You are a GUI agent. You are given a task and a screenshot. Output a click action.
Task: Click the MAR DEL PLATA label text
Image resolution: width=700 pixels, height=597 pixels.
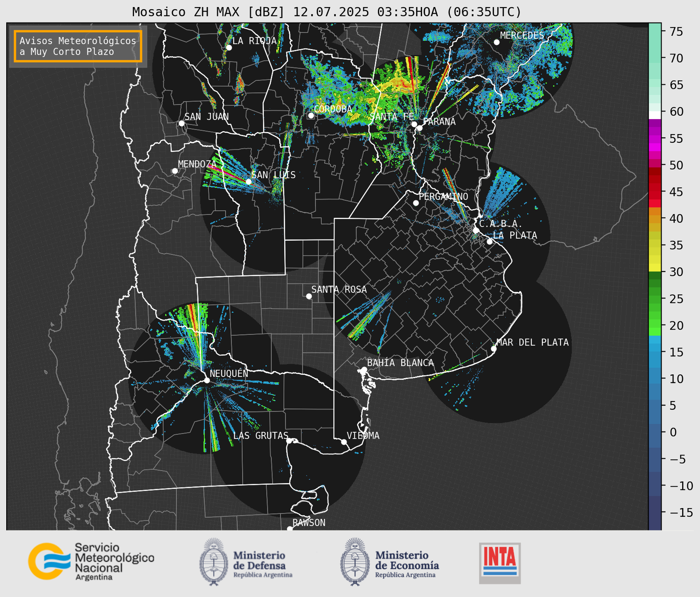point(532,343)
